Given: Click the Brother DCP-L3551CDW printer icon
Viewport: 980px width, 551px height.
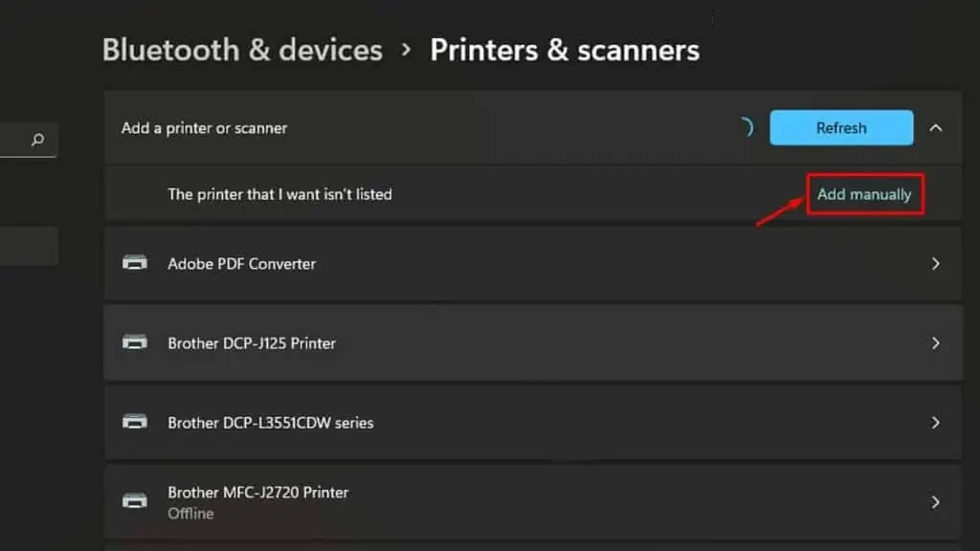Looking at the screenshot, I should coord(135,422).
